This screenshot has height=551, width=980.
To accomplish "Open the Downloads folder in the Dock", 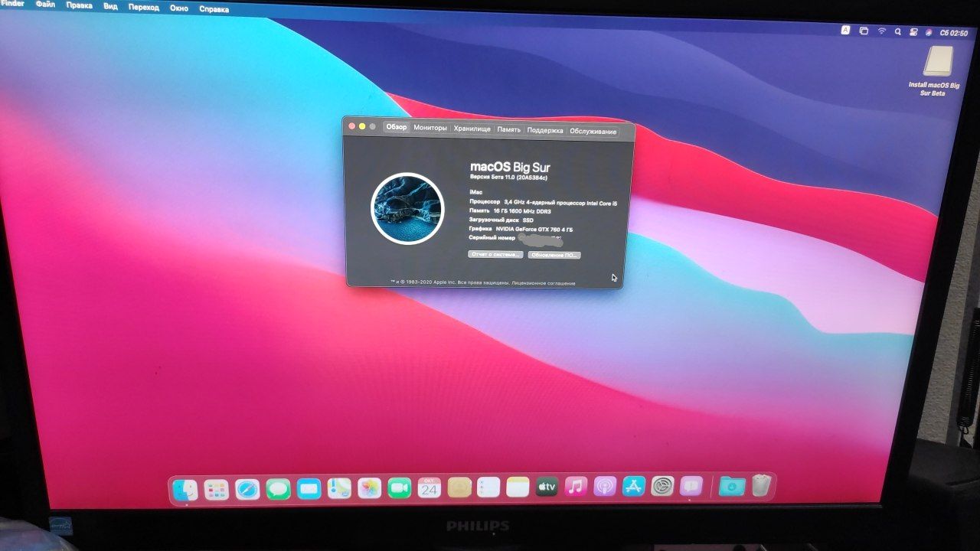I will click(x=732, y=485).
